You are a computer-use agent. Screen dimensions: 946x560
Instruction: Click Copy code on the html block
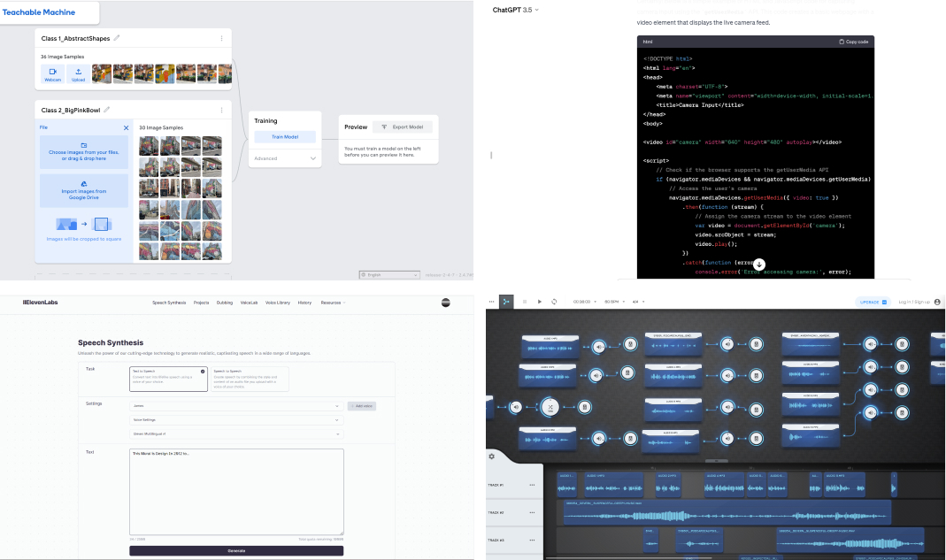854,42
